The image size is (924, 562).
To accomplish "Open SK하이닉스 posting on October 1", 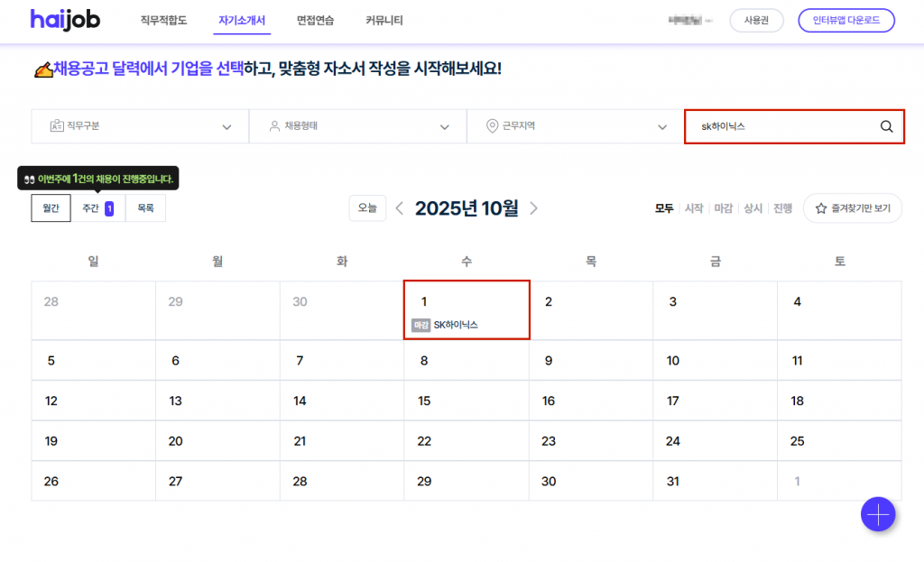I will point(455,325).
